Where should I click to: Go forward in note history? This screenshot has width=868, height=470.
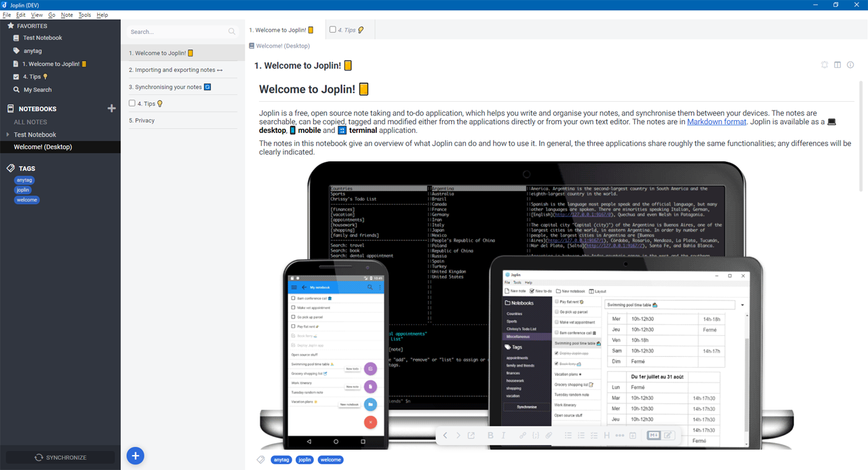point(458,435)
